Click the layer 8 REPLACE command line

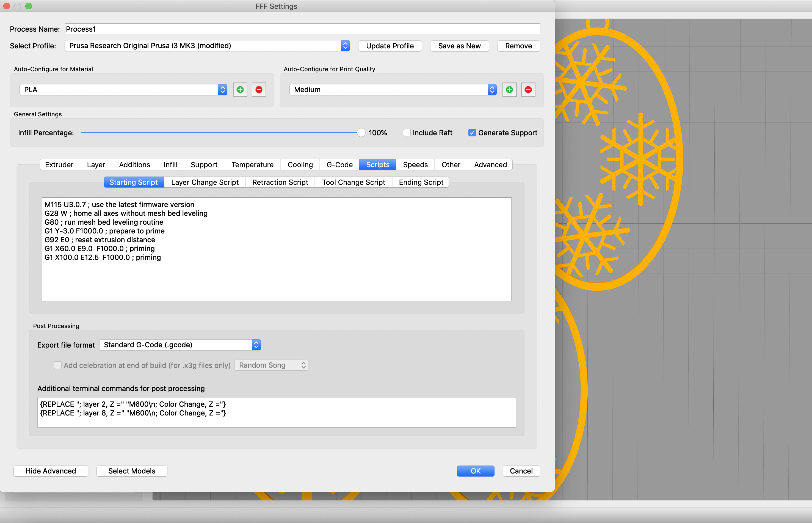click(133, 413)
